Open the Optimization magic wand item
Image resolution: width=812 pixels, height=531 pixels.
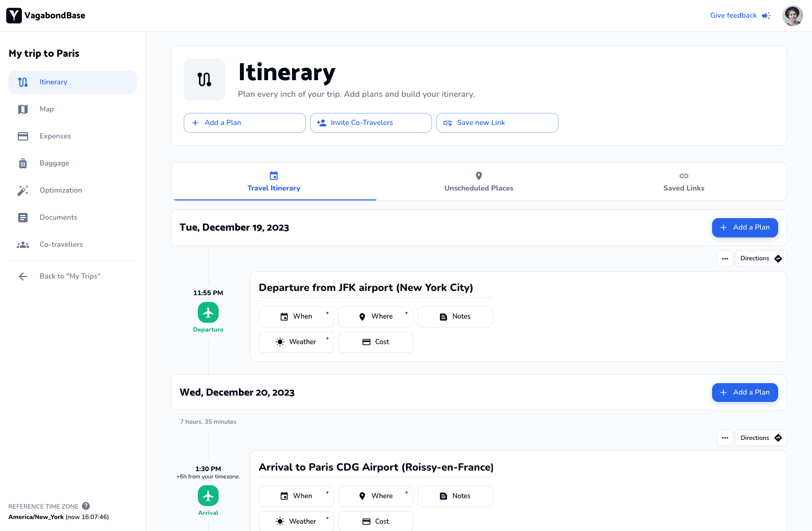[x=23, y=191]
